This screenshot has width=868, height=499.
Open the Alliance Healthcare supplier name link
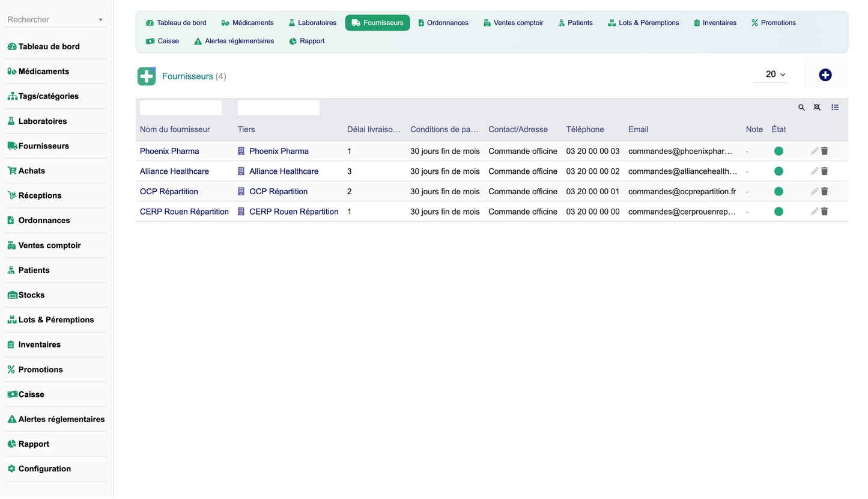(174, 171)
